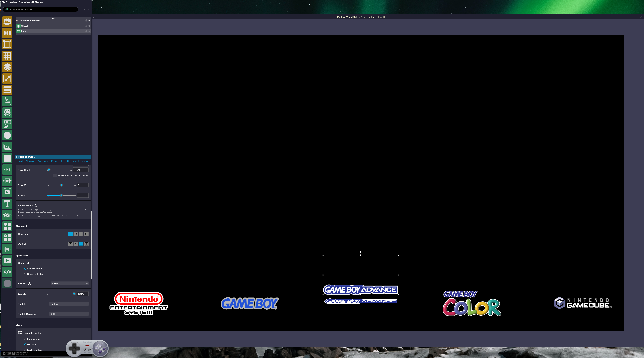Open the Remap Layout mapping icon
This screenshot has width=644, height=358.
point(36,206)
